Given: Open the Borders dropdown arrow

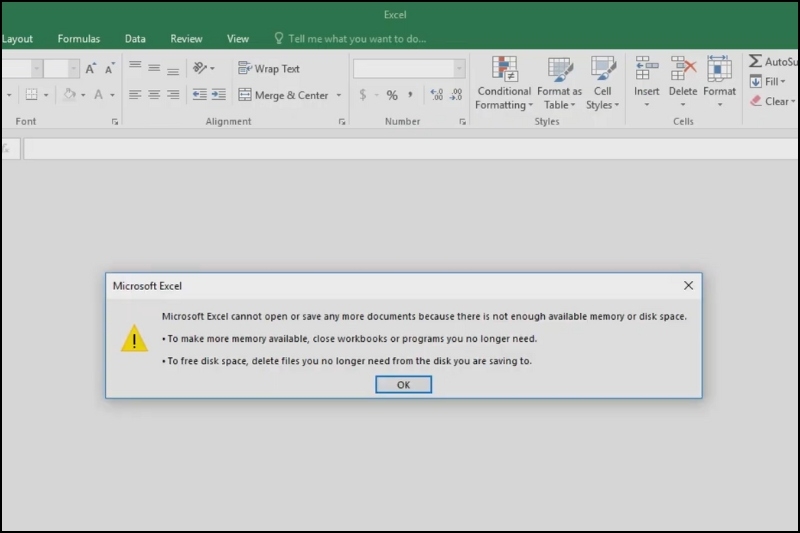Looking at the screenshot, I should coord(46,95).
